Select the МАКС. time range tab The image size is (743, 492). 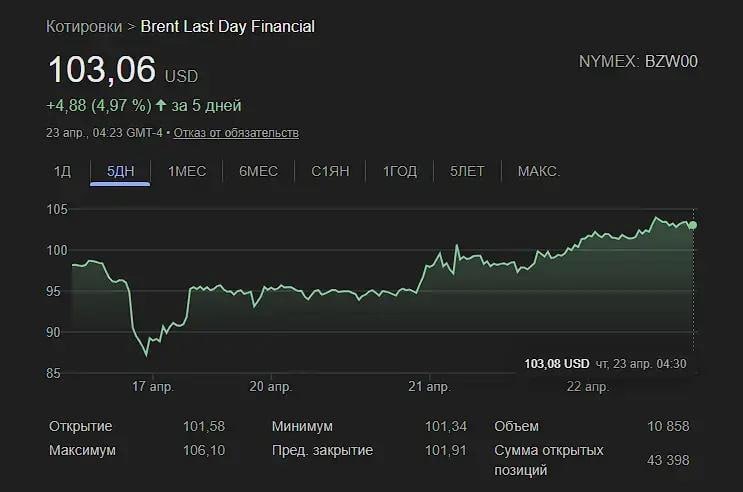pyautogui.click(x=538, y=172)
